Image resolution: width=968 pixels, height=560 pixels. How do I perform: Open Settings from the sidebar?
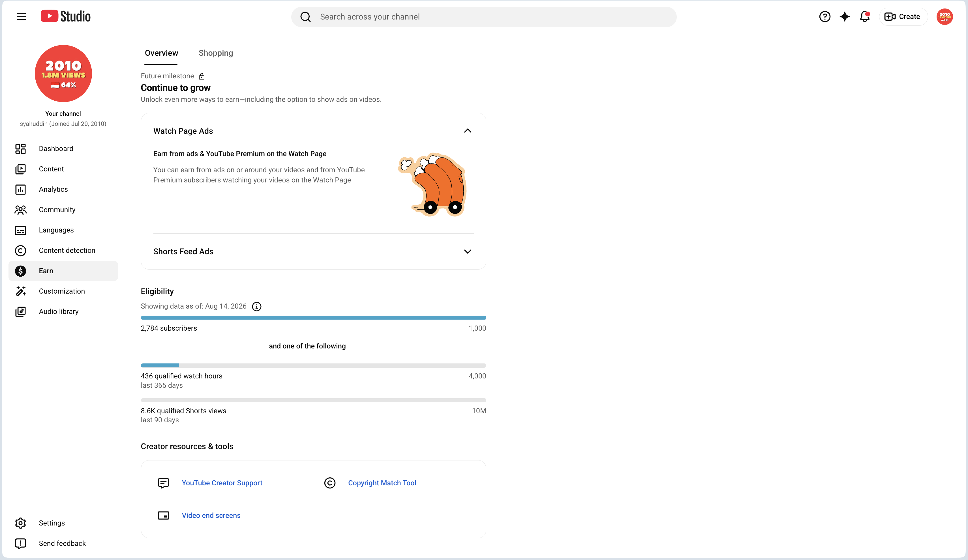pyautogui.click(x=63, y=523)
